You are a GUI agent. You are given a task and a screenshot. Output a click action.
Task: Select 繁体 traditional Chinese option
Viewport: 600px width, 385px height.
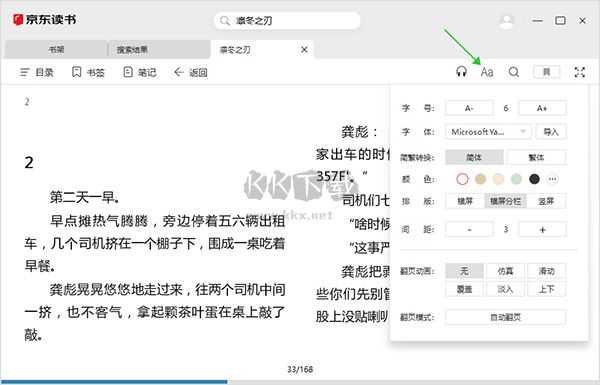tap(536, 157)
